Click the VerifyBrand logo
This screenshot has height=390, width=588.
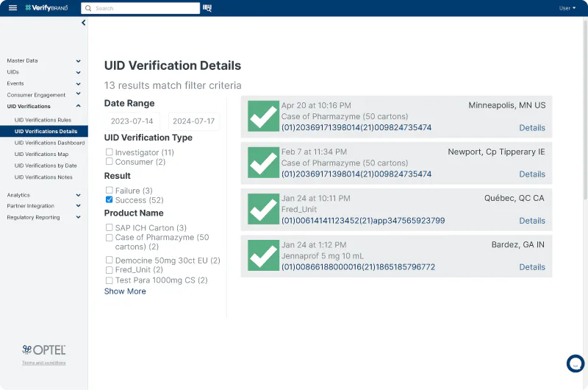[46, 8]
